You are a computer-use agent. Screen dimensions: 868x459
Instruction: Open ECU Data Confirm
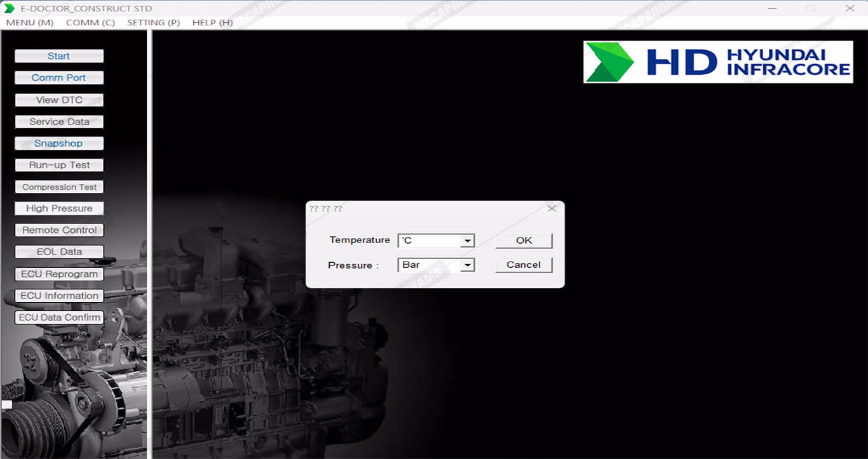[x=58, y=317]
